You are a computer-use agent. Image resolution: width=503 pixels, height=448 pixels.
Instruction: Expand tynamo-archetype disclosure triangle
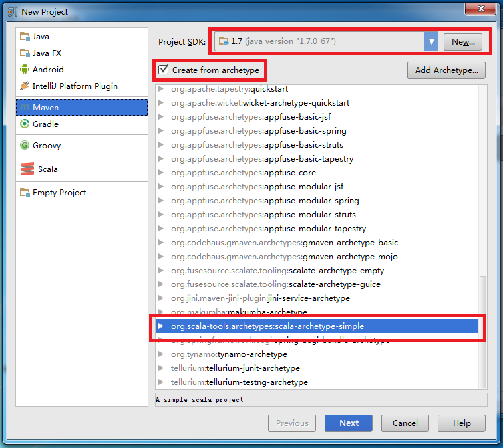point(162,354)
